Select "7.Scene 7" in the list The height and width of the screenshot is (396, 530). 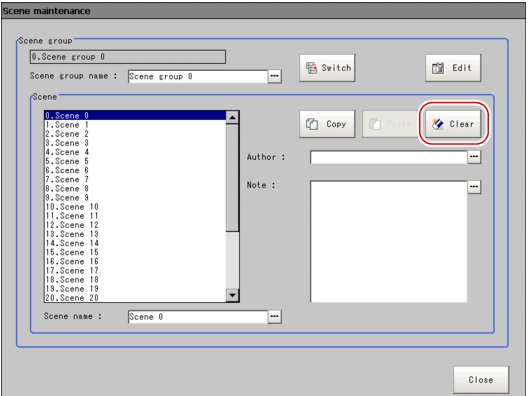135,179
